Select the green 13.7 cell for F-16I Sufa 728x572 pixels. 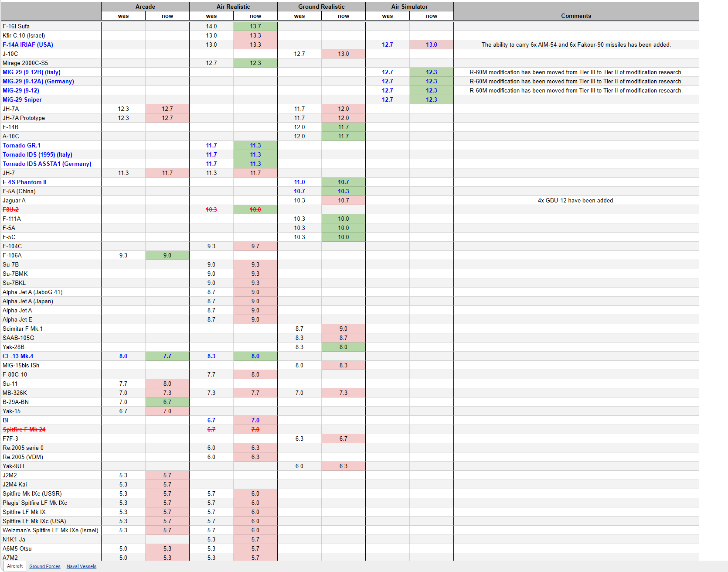255,26
